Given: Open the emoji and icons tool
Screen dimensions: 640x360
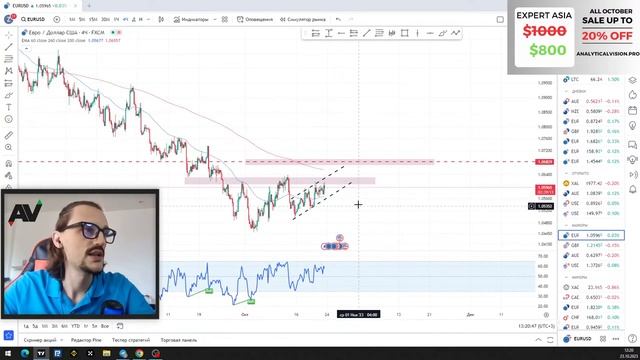Looking at the screenshot, I should coord(9,119).
